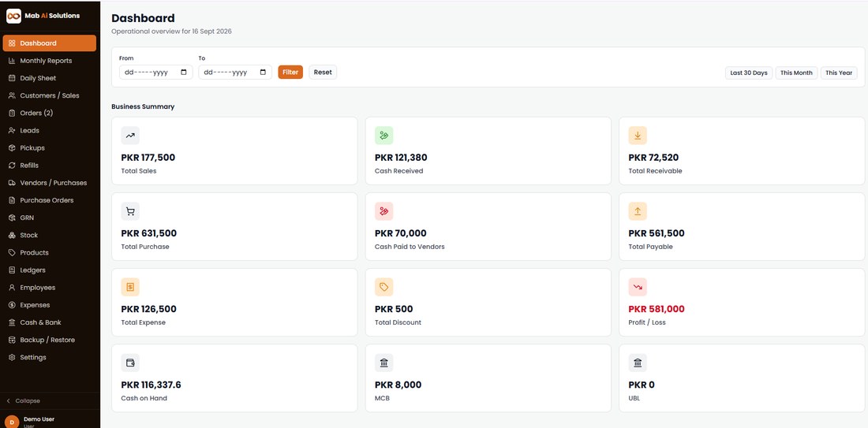Image resolution: width=868 pixels, height=428 pixels.
Task: Click the red PKR 581,000 value
Action: pyautogui.click(x=657, y=309)
